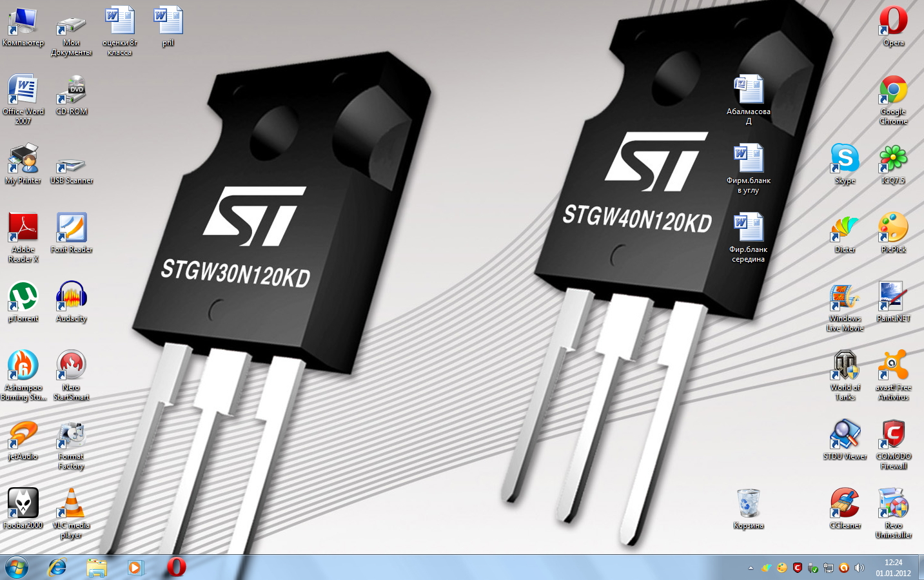Click the COMODO Firewall tray icon
This screenshot has height=580, width=924.
797,568
